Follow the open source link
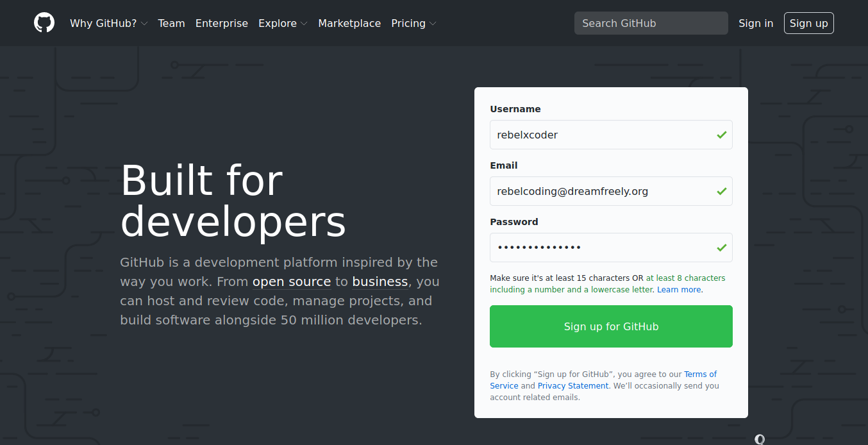868x445 pixels. [x=292, y=282]
